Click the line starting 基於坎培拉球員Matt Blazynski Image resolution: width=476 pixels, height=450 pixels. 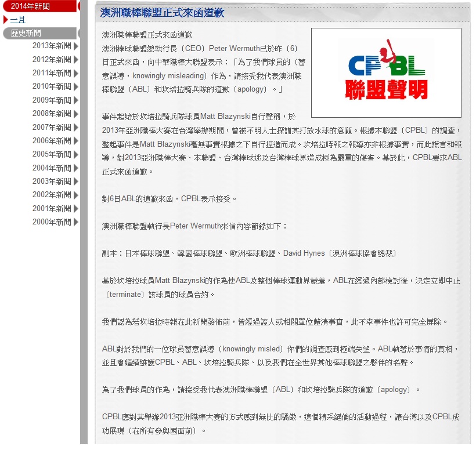(281, 281)
